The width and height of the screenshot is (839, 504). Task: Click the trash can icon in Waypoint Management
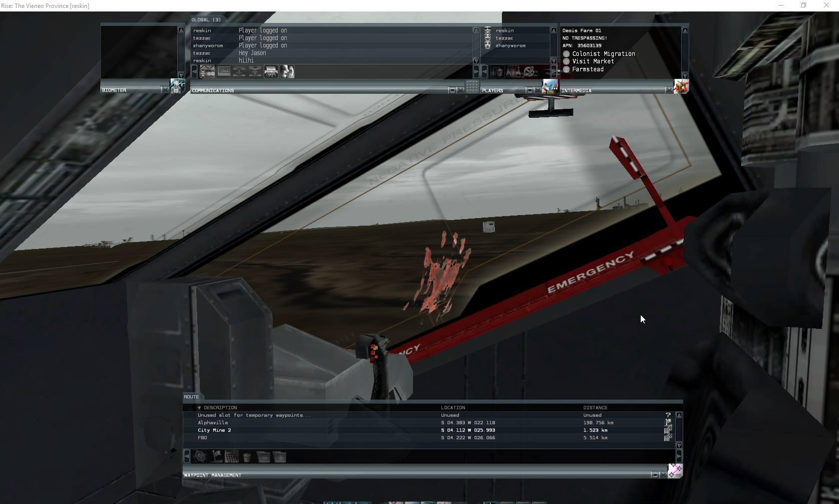coord(247,457)
